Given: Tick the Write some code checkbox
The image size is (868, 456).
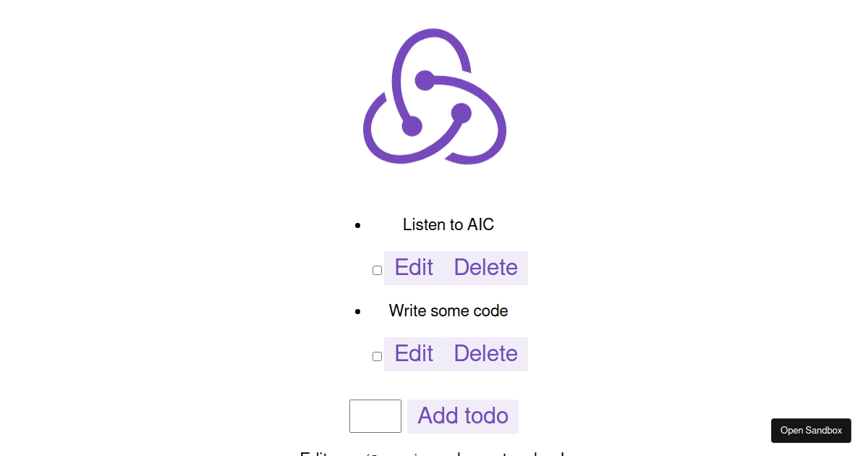Looking at the screenshot, I should click(377, 356).
